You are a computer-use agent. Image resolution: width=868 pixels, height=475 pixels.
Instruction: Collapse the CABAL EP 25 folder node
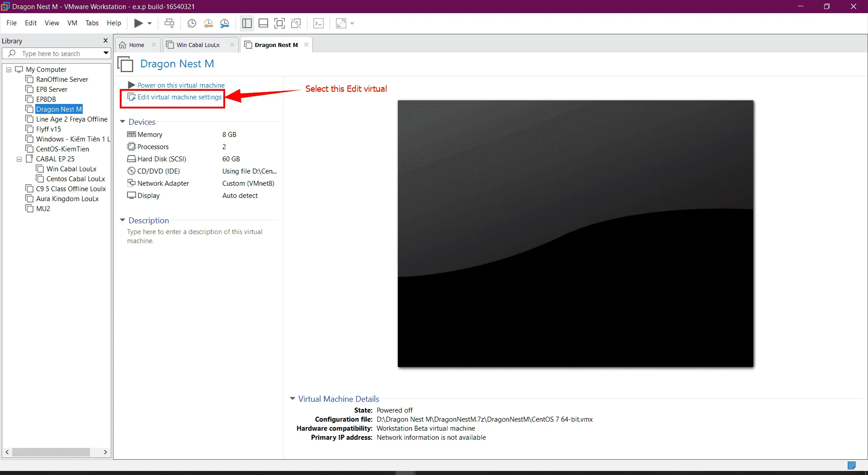(x=19, y=159)
